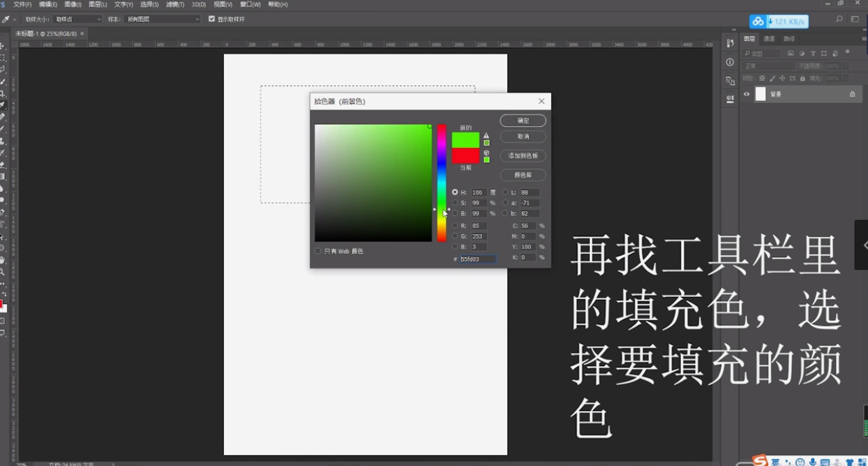The height and width of the screenshot is (466, 868).
Task: Open the layer filter by Type icon
Action: click(x=813, y=54)
